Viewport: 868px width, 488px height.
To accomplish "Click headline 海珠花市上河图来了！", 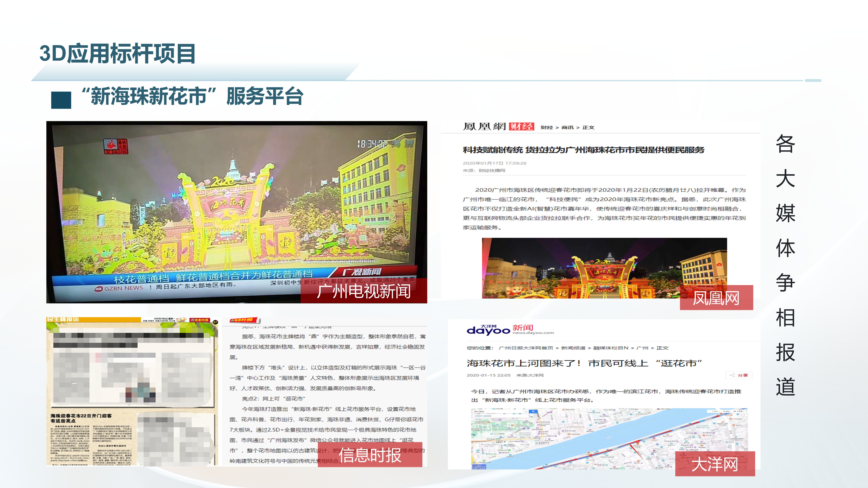I will [x=584, y=363].
